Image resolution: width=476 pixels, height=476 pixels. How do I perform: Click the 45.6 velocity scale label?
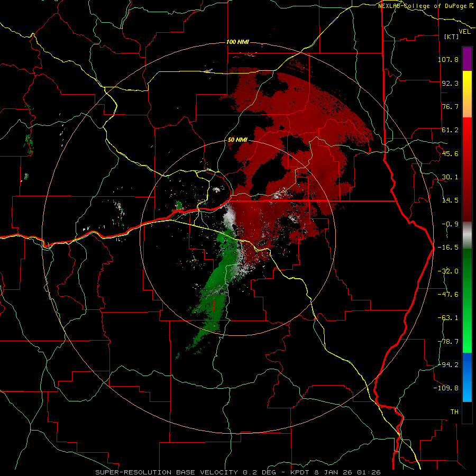click(x=450, y=153)
